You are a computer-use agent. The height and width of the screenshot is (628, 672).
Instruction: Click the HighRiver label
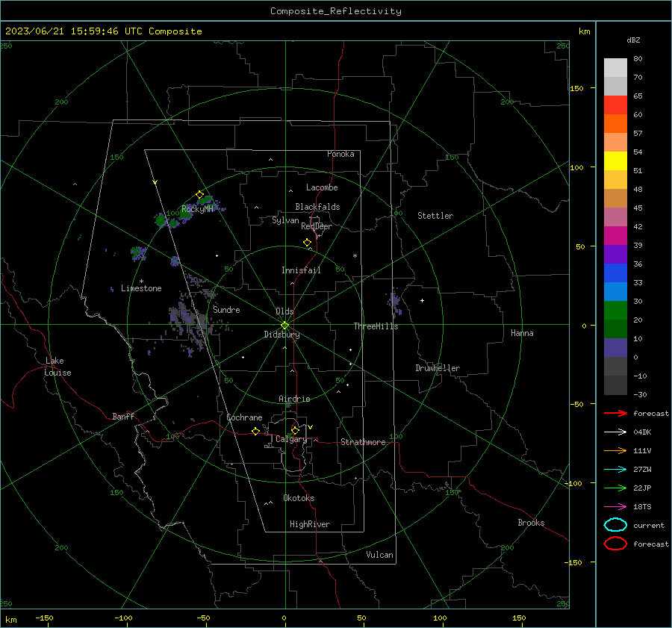pos(310,524)
